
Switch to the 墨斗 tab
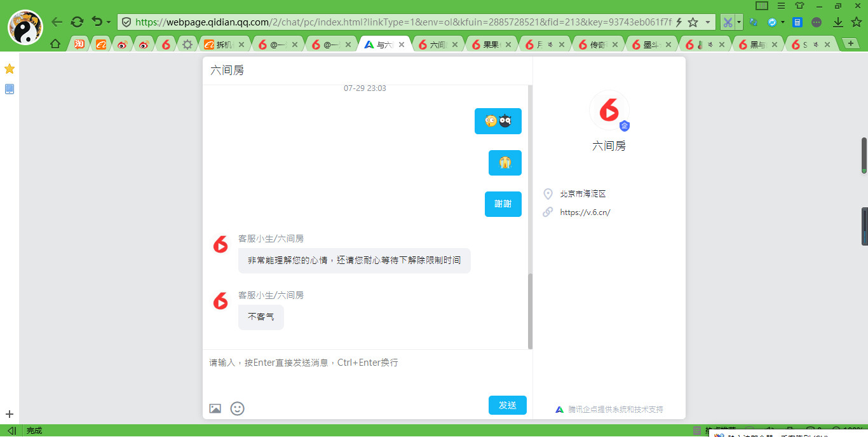(652, 45)
